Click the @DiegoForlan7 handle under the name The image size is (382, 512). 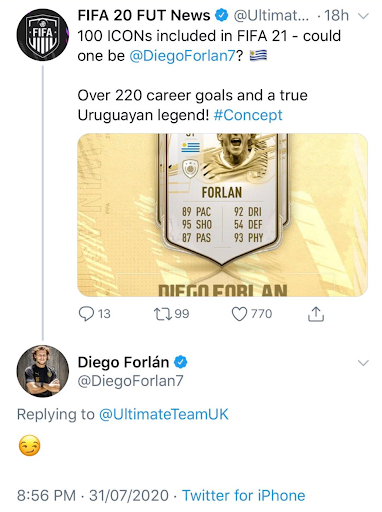coord(130,381)
